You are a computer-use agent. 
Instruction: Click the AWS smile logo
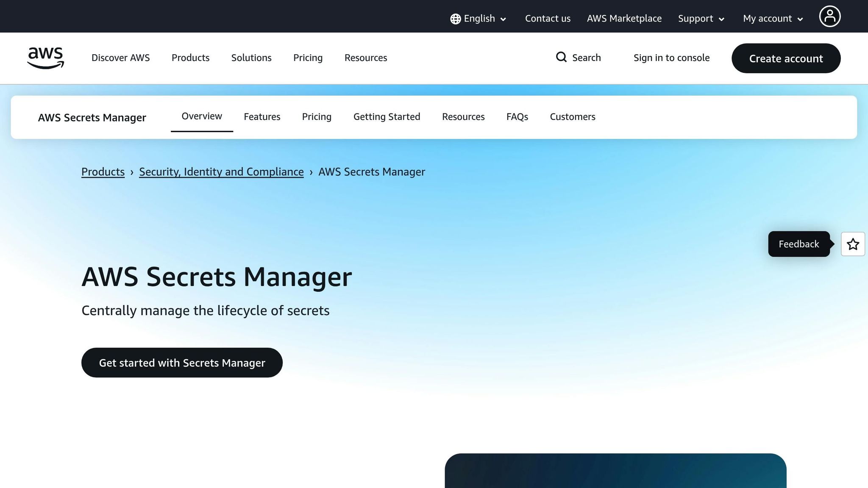[45, 58]
